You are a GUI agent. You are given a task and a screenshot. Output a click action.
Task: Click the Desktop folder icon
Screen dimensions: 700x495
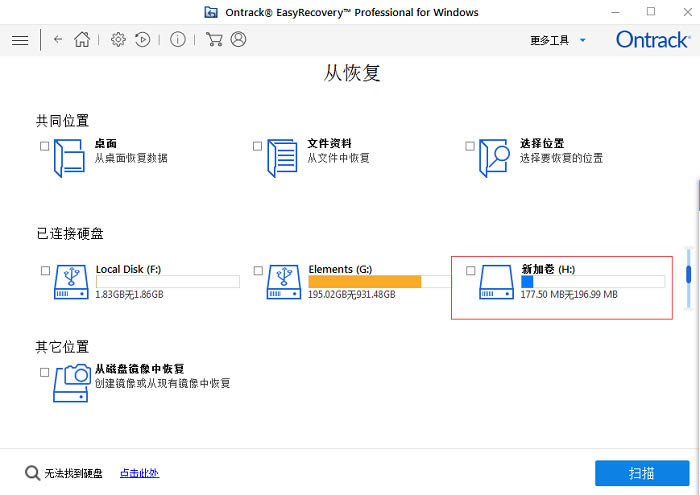tap(70, 158)
